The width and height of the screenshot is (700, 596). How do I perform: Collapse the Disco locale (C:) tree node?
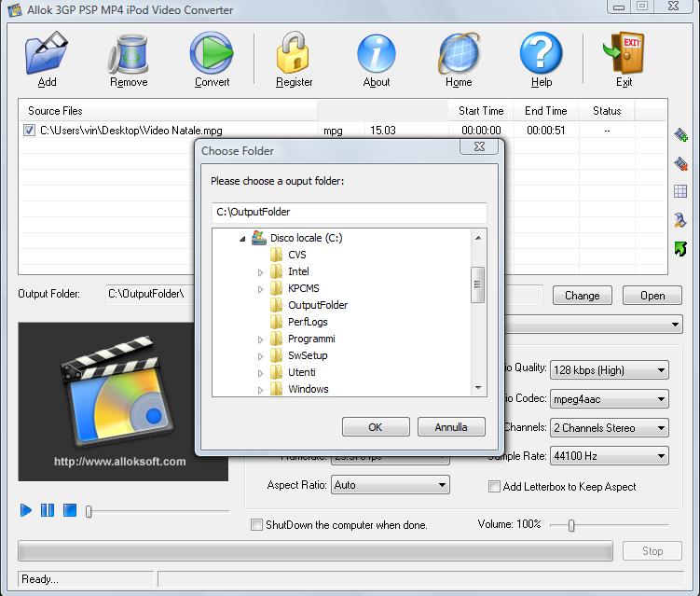pyautogui.click(x=242, y=239)
